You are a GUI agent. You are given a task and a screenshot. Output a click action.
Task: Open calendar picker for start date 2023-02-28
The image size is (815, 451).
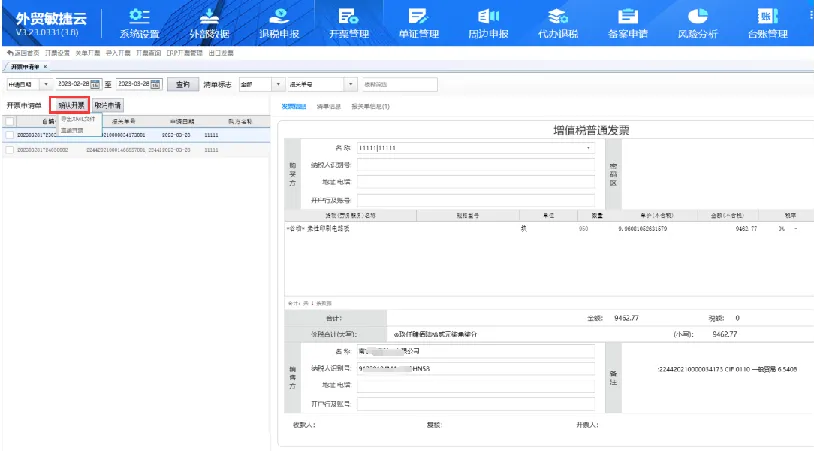point(95,84)
